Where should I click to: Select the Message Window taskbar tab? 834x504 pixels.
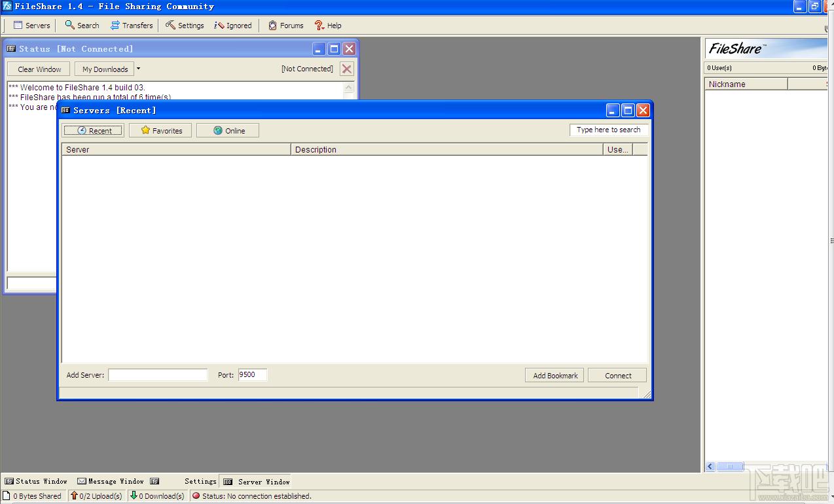click(110, 481)
